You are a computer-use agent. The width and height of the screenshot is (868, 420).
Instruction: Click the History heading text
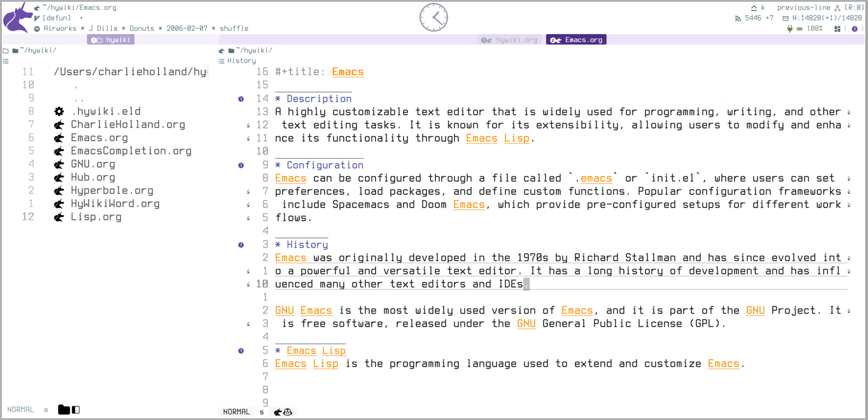(x=307, y=245)
